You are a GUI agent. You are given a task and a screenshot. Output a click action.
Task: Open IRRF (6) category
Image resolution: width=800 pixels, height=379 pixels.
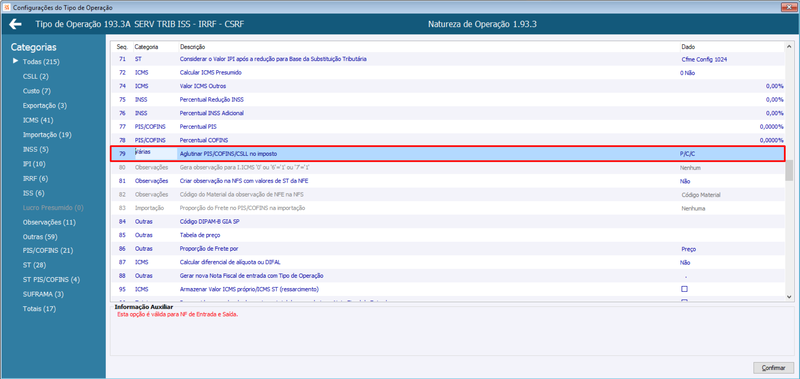pyautogui.click(x=36, y=179)
